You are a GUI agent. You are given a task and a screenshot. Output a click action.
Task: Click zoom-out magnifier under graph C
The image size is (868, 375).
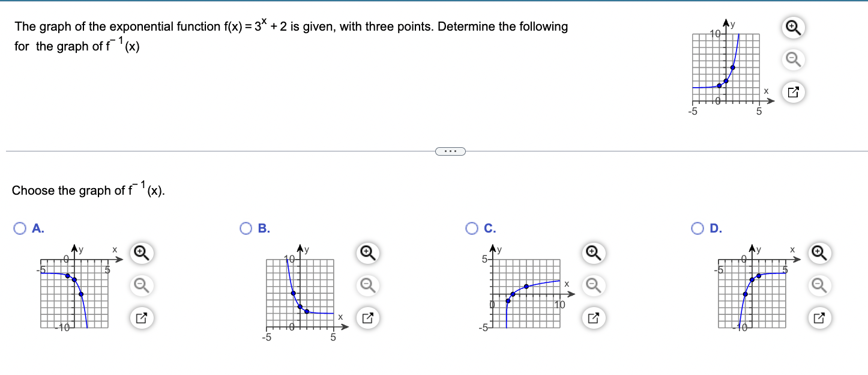[x=593, y=286]
